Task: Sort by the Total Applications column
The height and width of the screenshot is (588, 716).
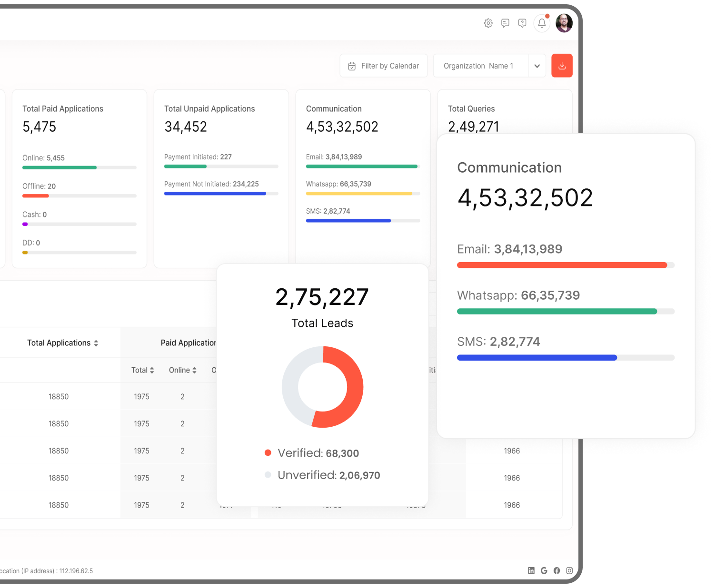Action: pyautogui.click(x=62, y=343)
